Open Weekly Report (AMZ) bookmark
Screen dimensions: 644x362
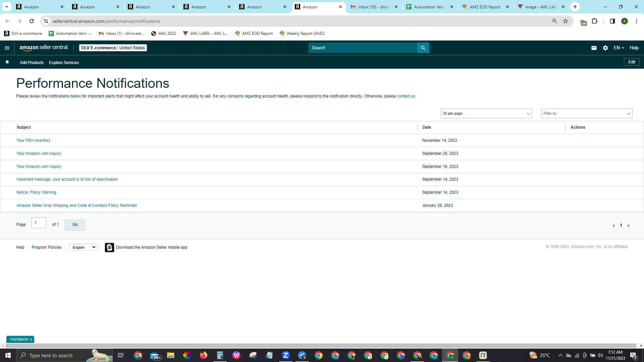coord(302,34)
